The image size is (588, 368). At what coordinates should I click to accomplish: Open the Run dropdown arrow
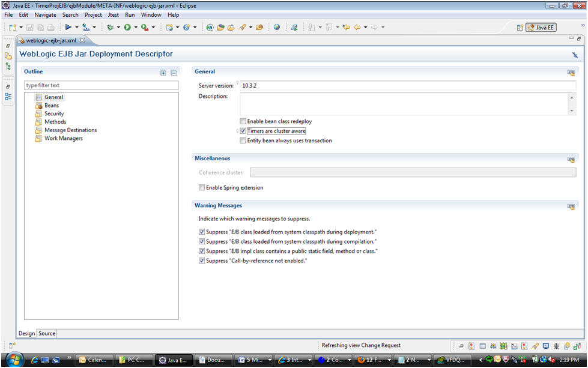(x=136, y=28)
